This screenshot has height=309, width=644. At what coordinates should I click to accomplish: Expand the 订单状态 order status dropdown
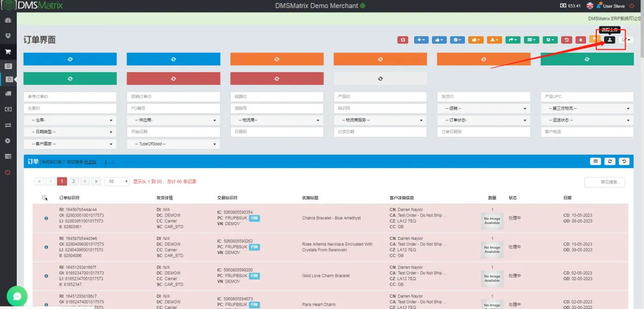click(x=484, y=120)
